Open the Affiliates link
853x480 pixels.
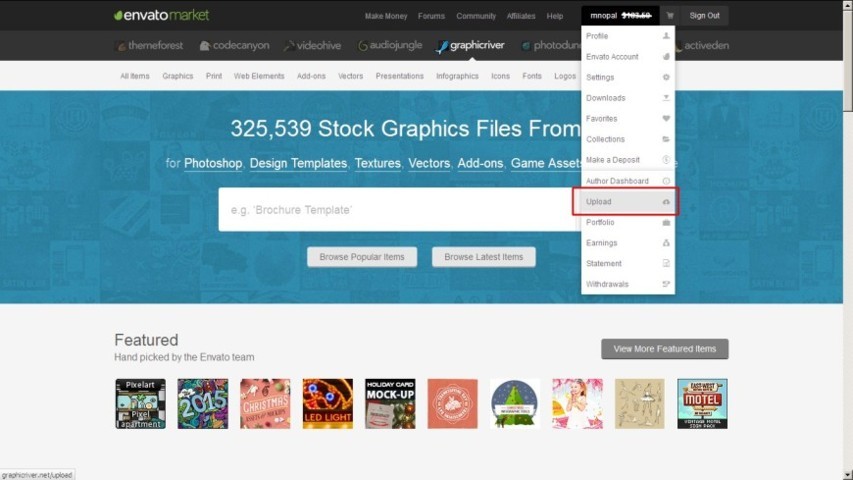click(521, 16)
